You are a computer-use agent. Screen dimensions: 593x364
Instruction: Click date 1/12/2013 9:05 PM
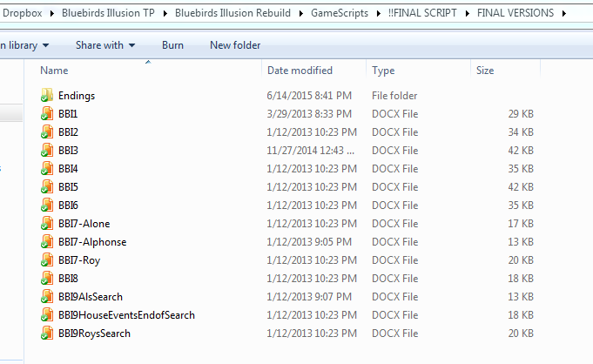pyautogui.click(x=309, y=242)
